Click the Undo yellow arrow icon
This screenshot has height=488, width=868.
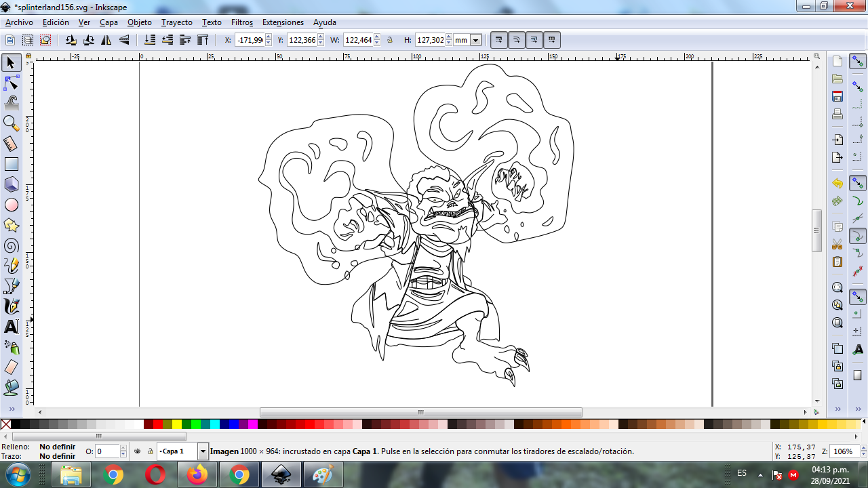tap(837, 184)
